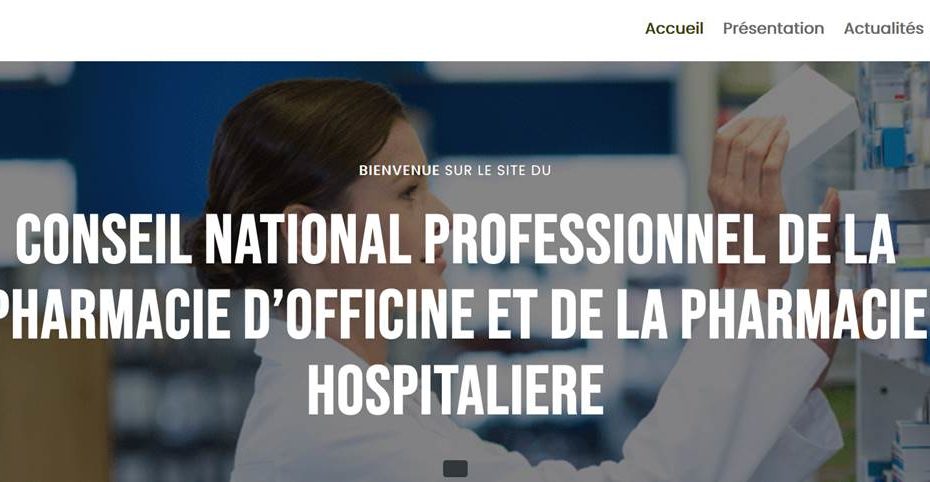Click the "Hospitaliere" heading word

tap(456, 390)
